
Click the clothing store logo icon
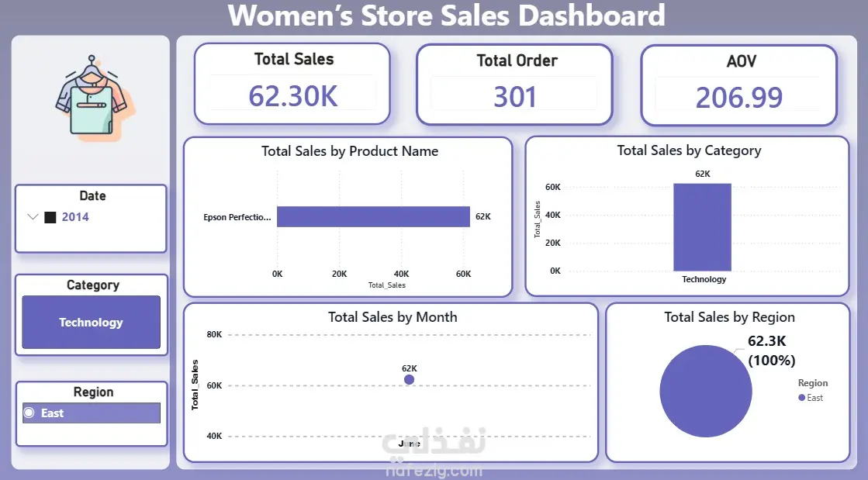[x=95, y=97]
